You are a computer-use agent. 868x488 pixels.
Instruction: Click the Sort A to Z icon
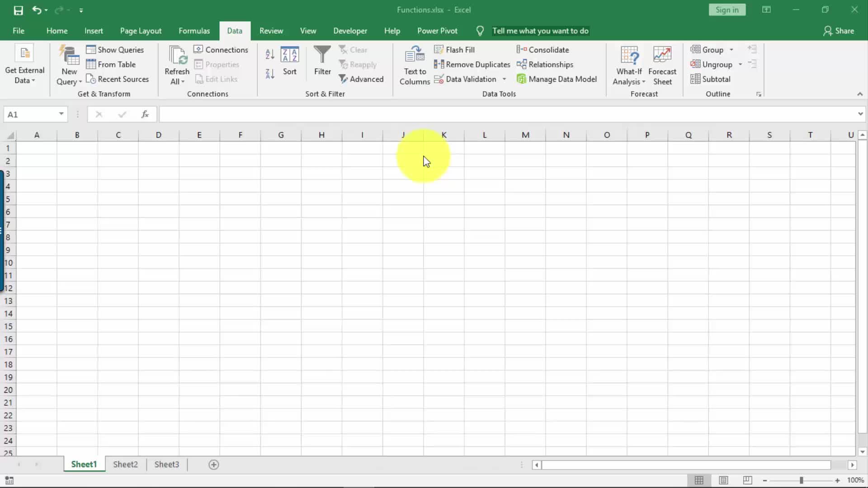270,54
